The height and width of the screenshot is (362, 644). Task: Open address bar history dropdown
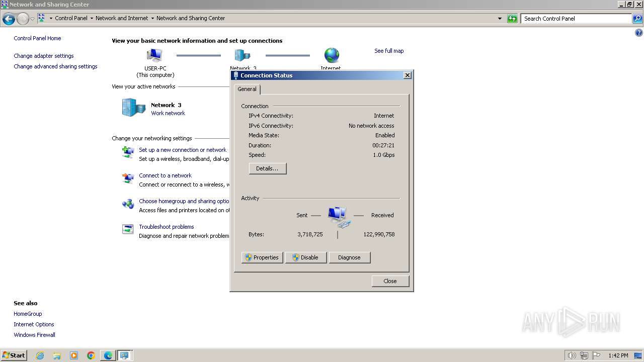coord(500,19)
